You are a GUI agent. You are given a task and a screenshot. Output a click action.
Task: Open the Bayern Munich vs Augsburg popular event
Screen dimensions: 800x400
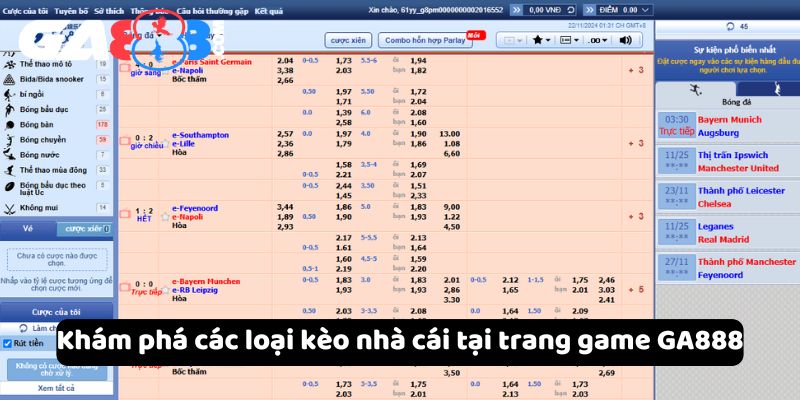click(x=728, y=126)
